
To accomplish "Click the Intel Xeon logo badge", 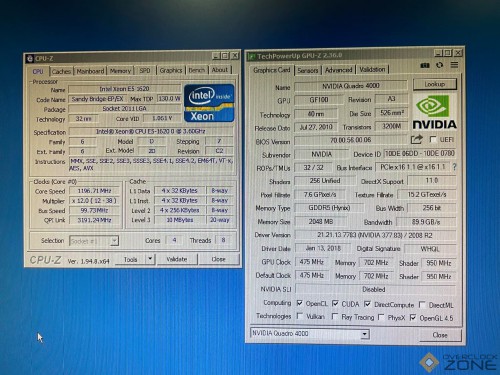I will (x=209, y=103).
